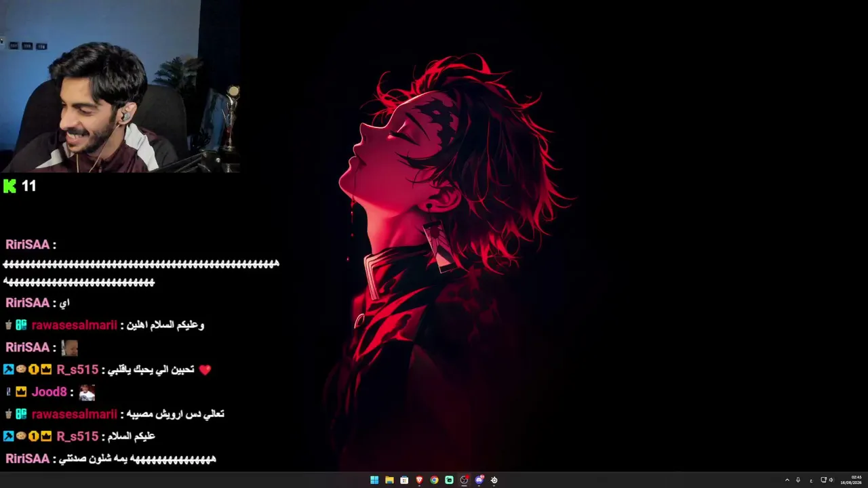Click the microphone icon in the system tray
This screenshot has height=488, width=868.
798,480
